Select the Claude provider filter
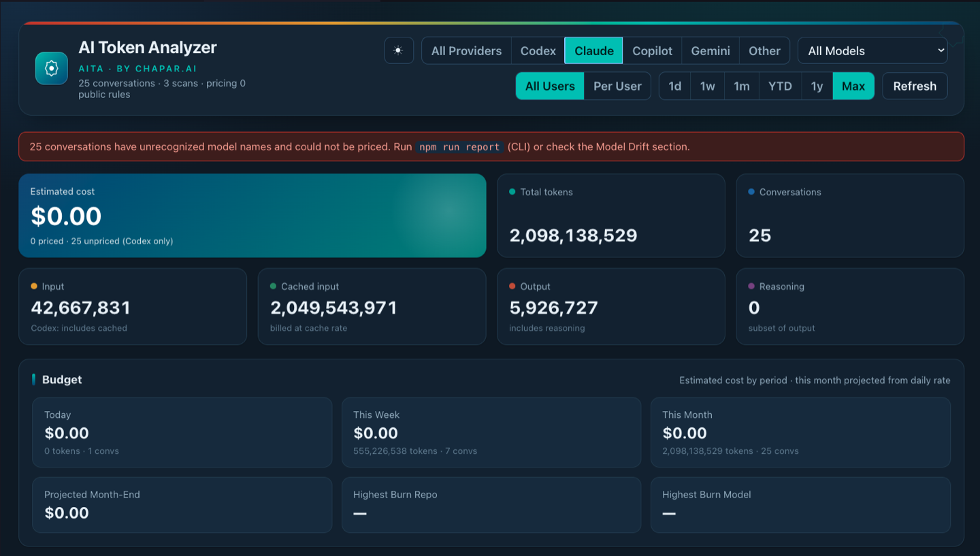The image size is (980, 556). 594,51
